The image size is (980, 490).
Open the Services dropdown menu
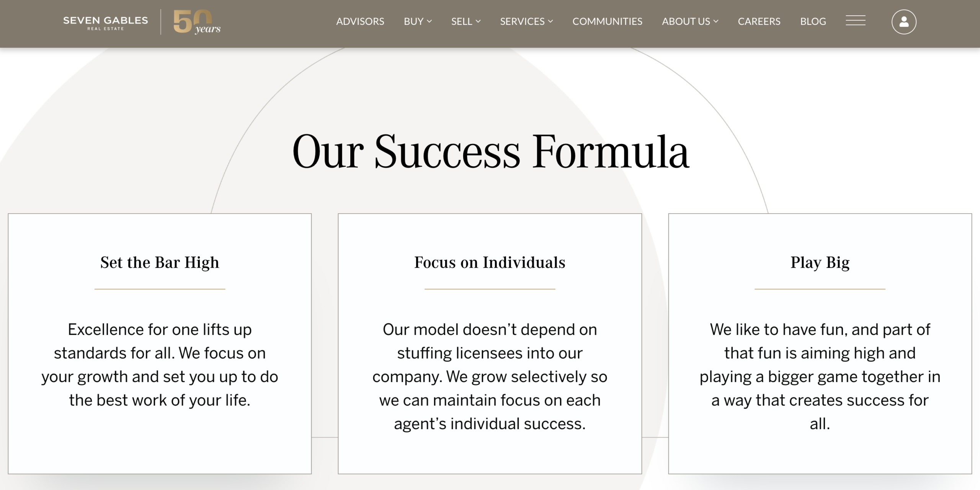click(x=526, y=21)
